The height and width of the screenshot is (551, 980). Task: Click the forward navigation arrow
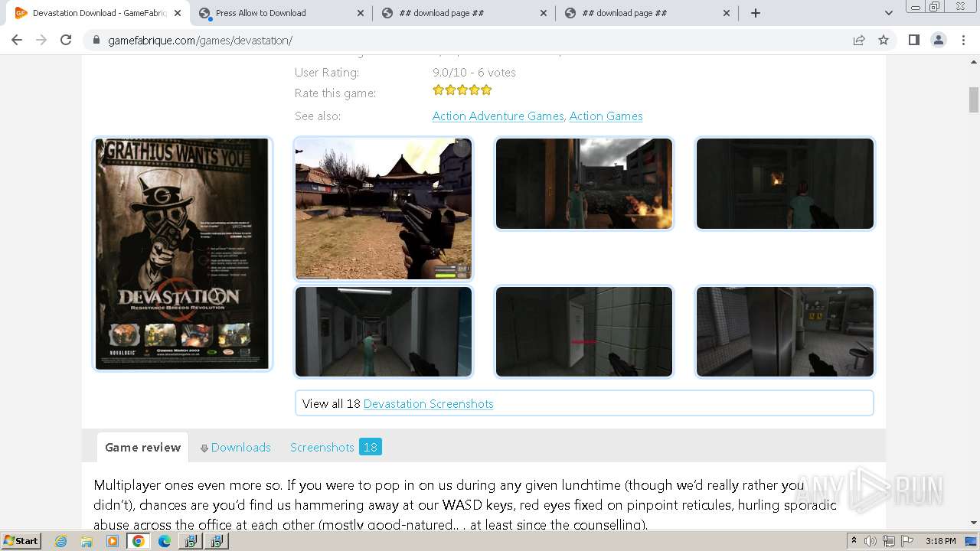(41, 40)
